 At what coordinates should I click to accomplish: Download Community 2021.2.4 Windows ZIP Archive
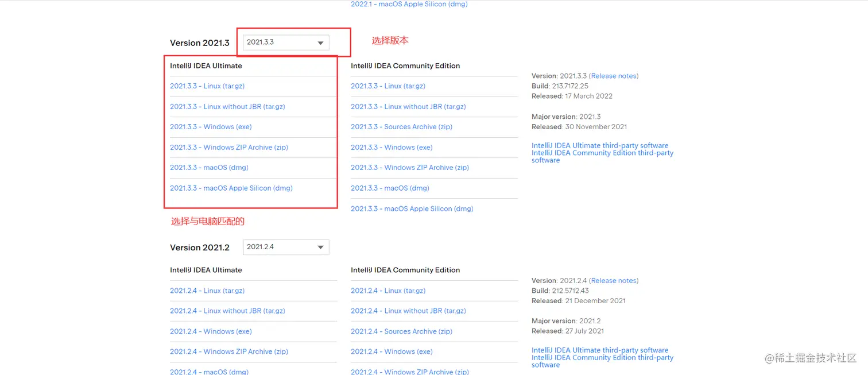pos(410,372)
